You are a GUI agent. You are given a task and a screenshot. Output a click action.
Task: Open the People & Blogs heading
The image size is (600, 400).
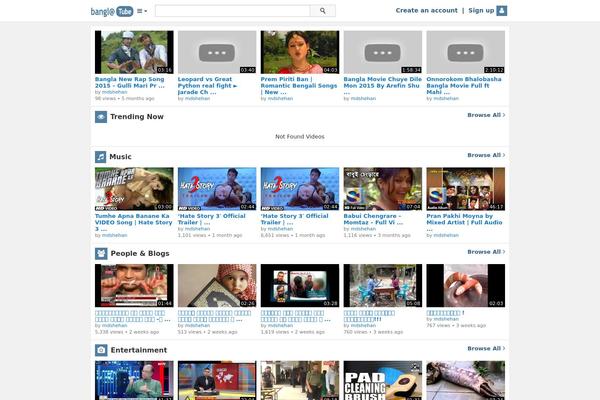(140, 253)
